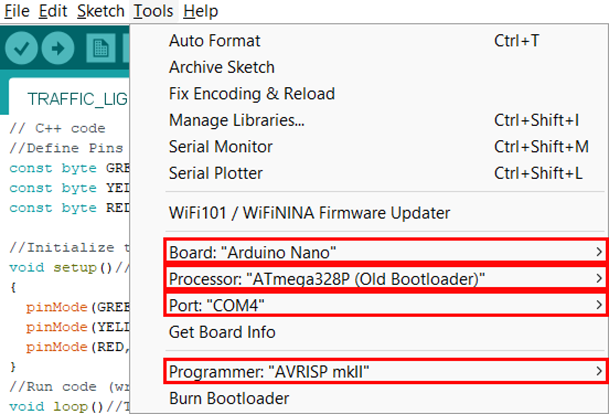Open WiFi101 / WiFiNINA Firmware Updater
The height and width of the screenshot is (414, 609).
point(368,213)
